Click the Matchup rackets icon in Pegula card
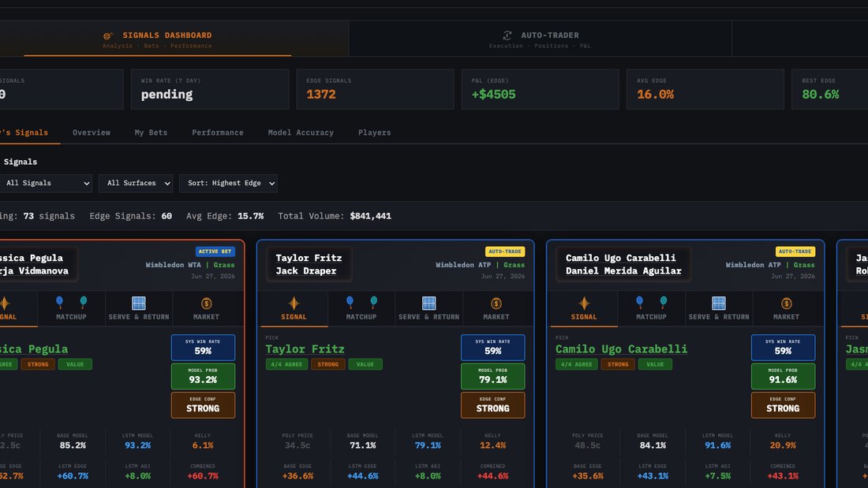 click(71, 302)
